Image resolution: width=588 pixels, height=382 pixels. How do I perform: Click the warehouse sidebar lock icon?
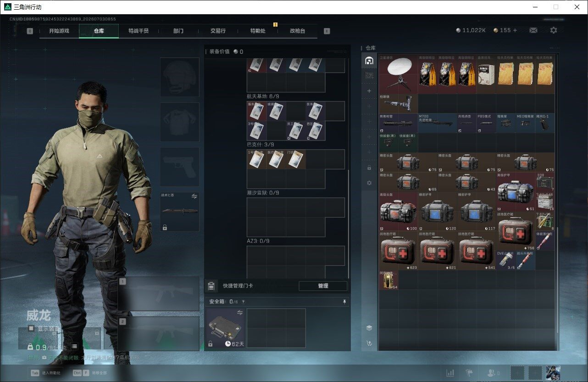coord(369,168)
